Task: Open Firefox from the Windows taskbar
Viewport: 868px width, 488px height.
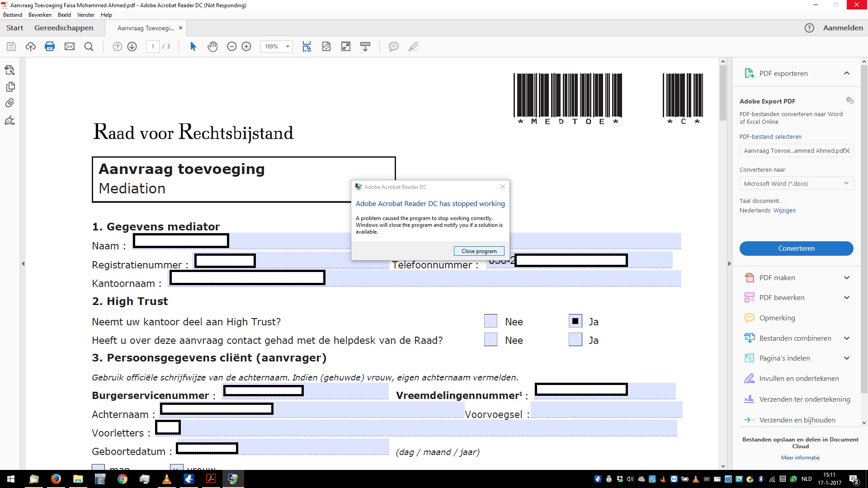Action: coord(56,479)
